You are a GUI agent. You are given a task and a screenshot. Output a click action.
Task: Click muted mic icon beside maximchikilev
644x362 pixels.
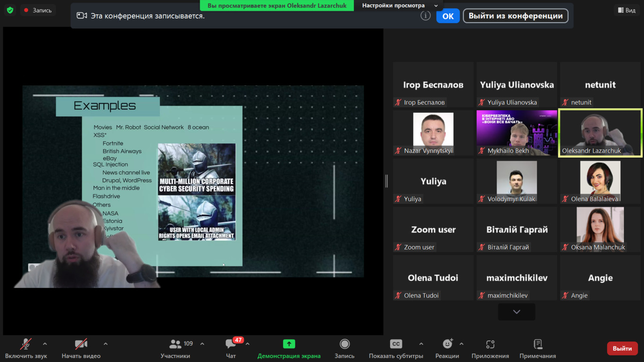(482, 296)
